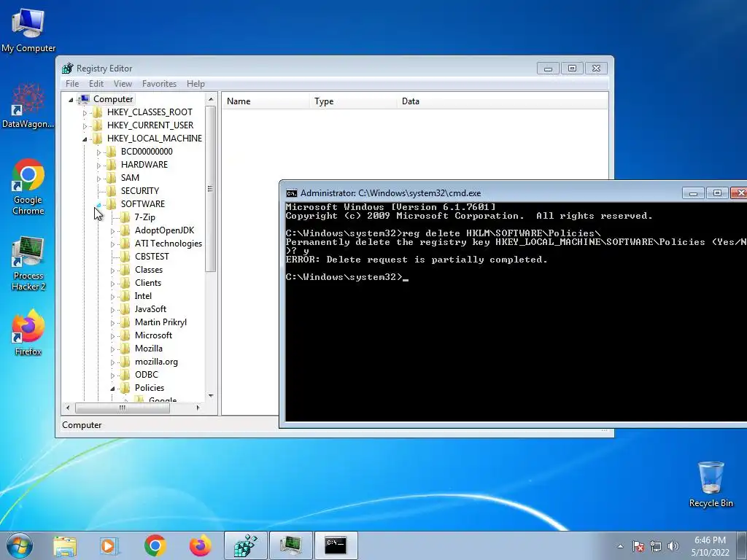This screenshot has width=747, height=560.
Task: Select the JavaSoft key
Action: pos(150,309)
